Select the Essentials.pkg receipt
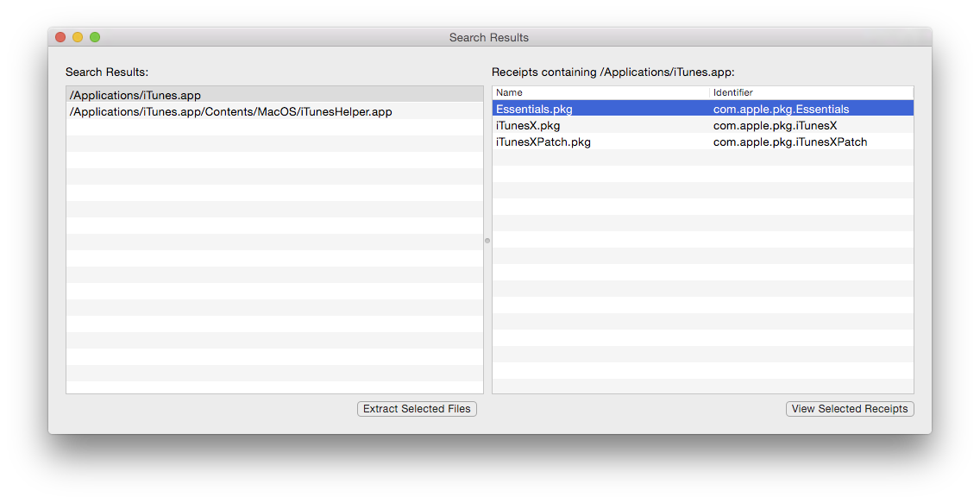 point(534,109)
